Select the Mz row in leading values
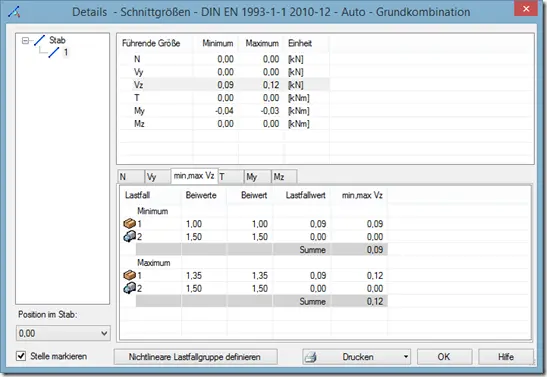The image size is (547, 377). pos(224,123)
